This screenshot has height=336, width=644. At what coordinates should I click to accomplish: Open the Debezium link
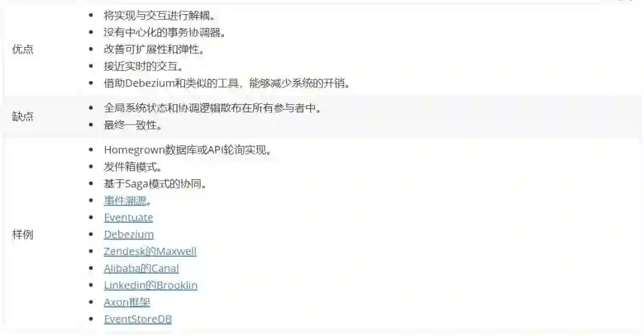[129, 234]
